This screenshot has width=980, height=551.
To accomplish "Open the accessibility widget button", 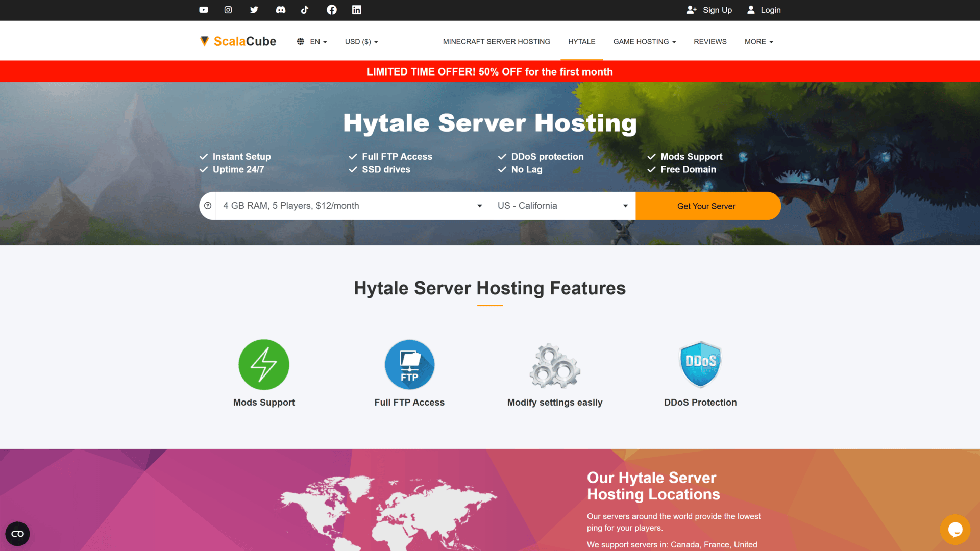I will coord(17,534).
